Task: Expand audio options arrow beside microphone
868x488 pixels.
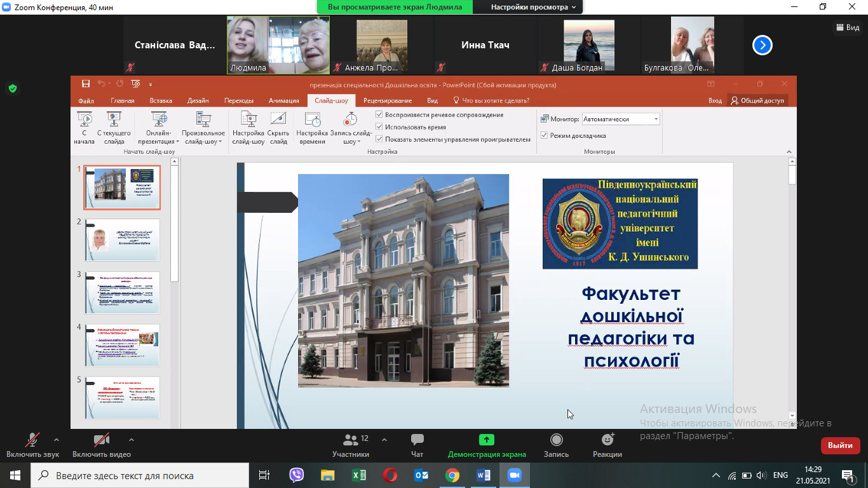Action: click(x=57, y=440)
